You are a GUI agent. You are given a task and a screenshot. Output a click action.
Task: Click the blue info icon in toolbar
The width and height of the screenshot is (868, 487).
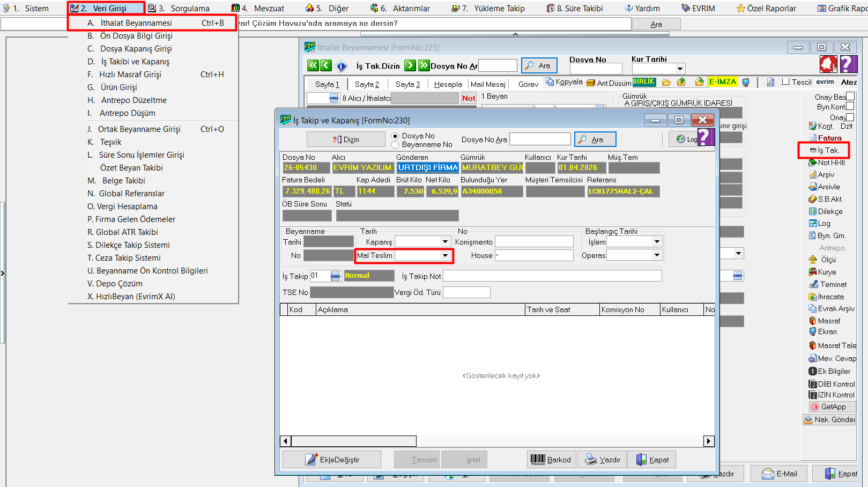342,66
